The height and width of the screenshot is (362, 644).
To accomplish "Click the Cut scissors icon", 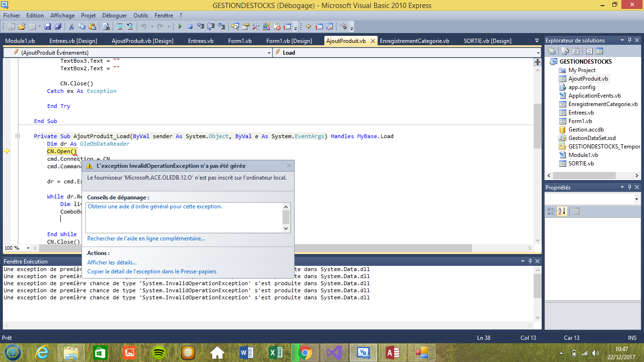I will (71, 26).
